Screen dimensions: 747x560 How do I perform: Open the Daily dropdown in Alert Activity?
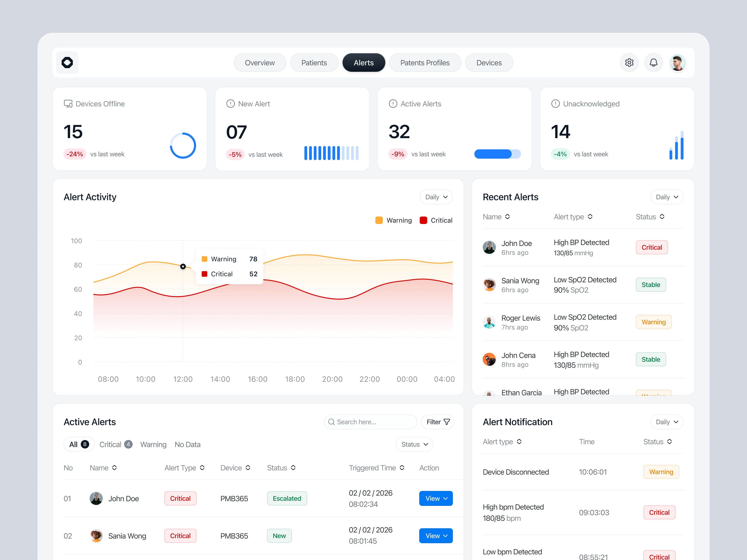[436, 197]
